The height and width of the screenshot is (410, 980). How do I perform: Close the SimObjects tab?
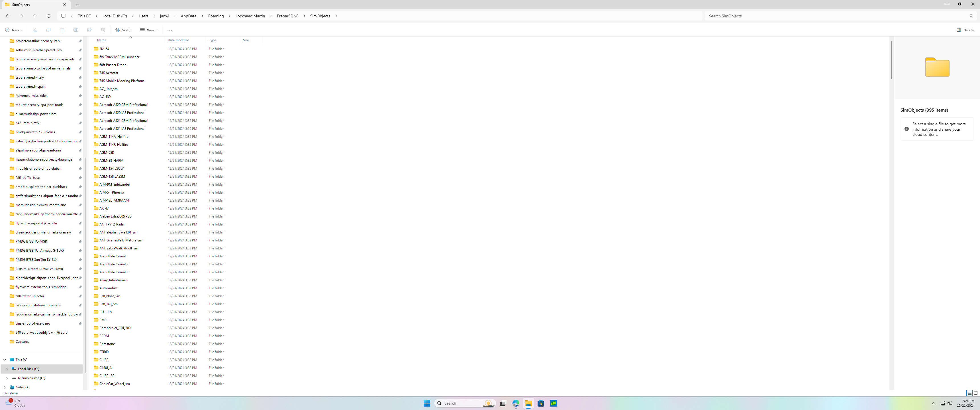[x=64, y=5]
